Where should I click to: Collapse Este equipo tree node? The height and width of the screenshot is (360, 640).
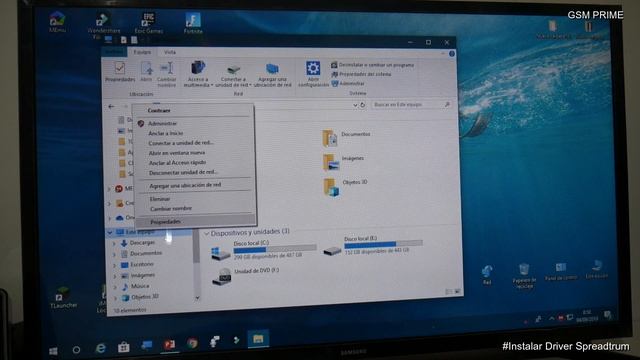coord(110,233)
